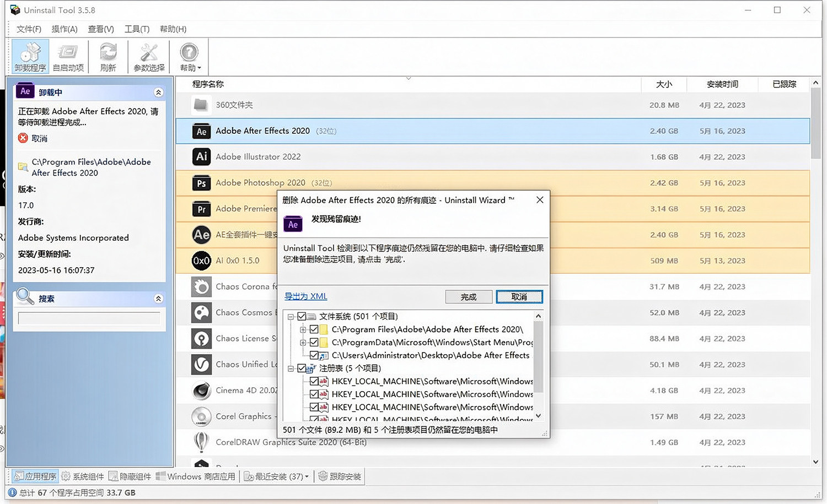Viewport: 827px width, 504px height.
Task: Click the 360文件夹 folder icon
Action: [x=201, y=105]
